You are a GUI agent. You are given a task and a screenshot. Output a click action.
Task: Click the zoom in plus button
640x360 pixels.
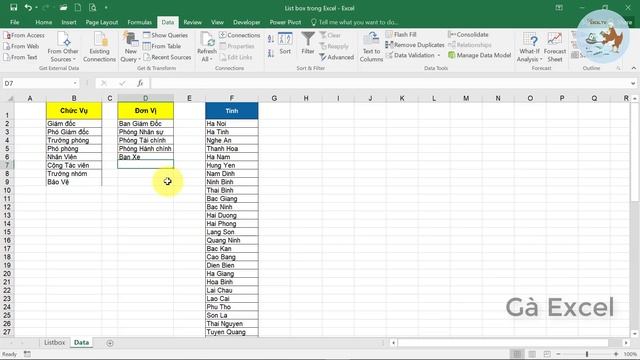pyautogui.click(x=616, y=354)
